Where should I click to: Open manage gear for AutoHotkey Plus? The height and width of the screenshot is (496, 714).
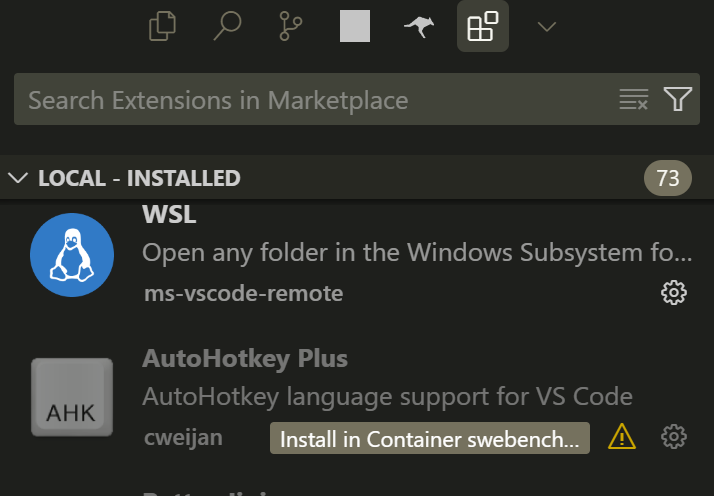pos(674,437)
